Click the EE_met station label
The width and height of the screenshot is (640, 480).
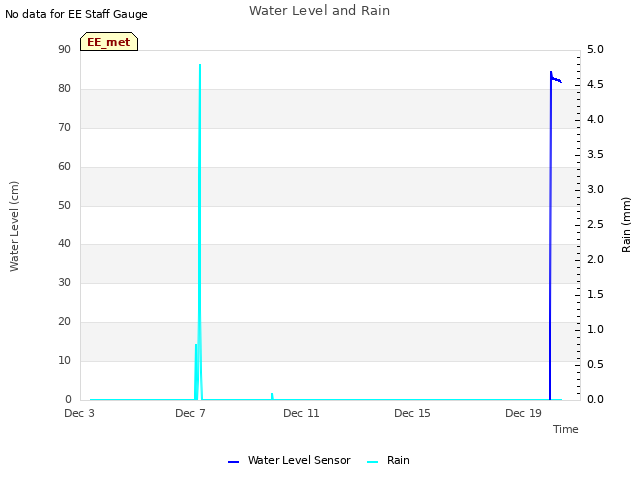point(109,42)
